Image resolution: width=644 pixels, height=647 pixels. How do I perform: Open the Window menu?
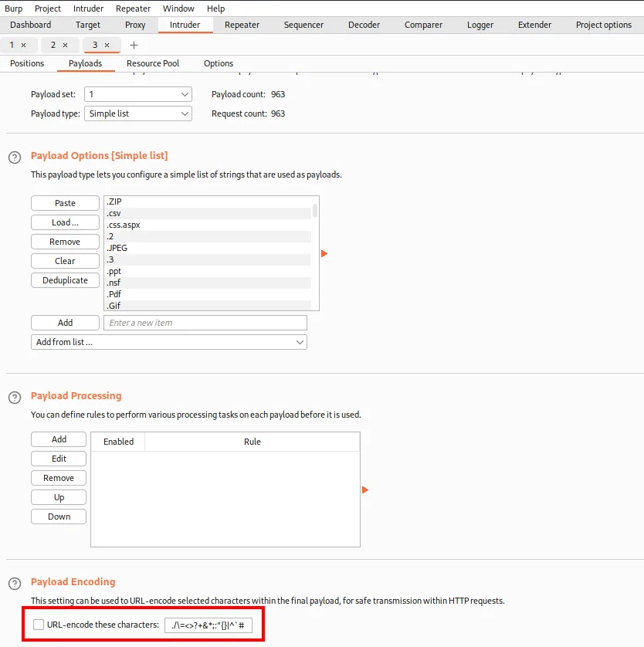(178, 8)
